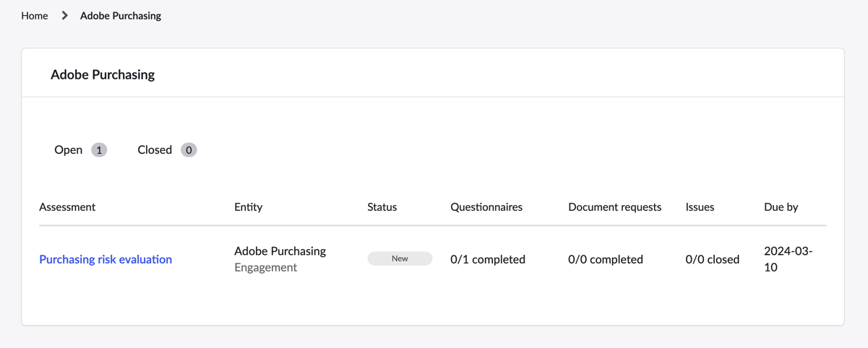Screen dimensions: 868x348
Task: Click the Status column header
Action: tap(382, 206)
